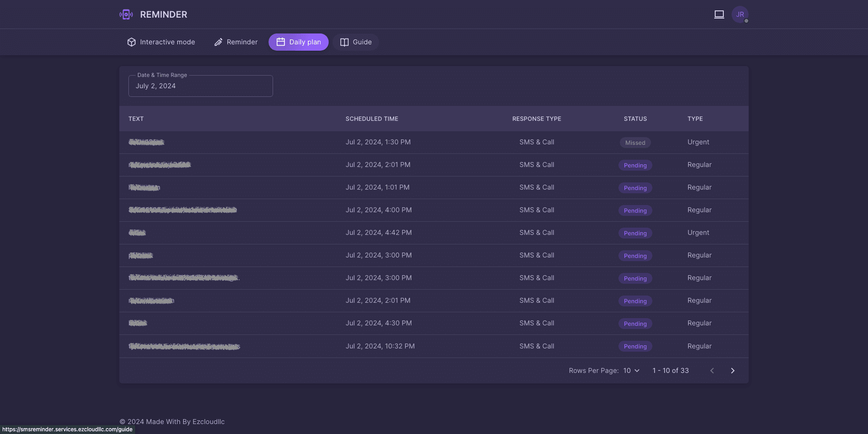Click the Missed status badge
This screenshot has height=434, width=868.
click(635, 143)
